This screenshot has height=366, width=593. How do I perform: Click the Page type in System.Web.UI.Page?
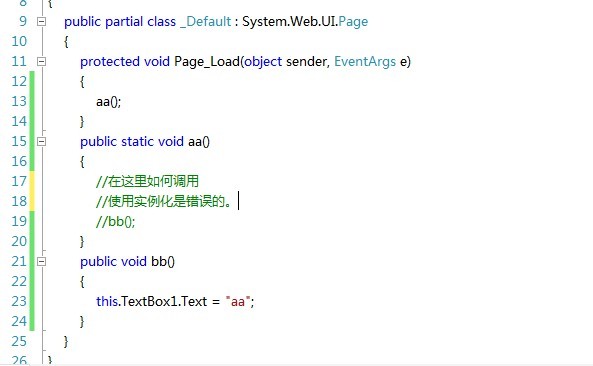(353, 22)
